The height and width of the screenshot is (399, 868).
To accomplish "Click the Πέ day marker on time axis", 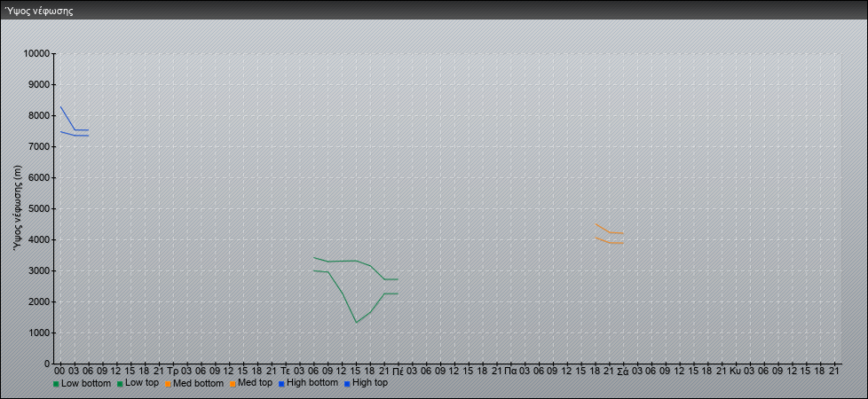I will pyautogui.click(x=398, y=370).
